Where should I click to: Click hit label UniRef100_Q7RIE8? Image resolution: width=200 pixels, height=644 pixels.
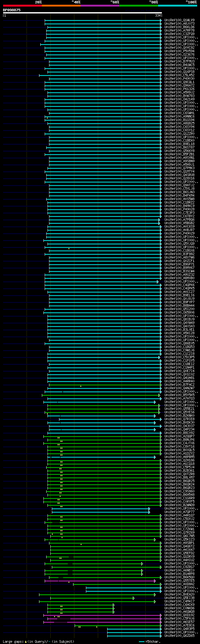click(179, 419)
